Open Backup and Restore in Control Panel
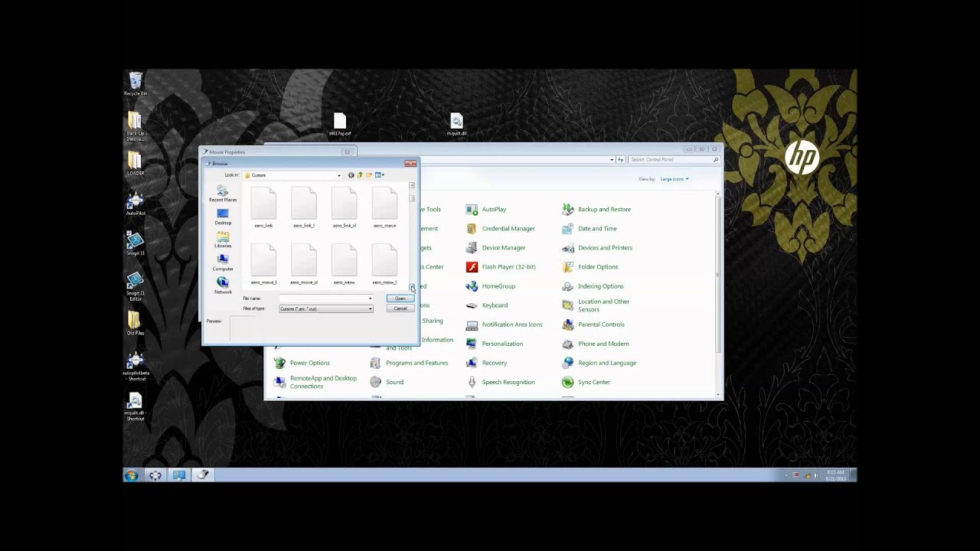 (x=596, y=209)
